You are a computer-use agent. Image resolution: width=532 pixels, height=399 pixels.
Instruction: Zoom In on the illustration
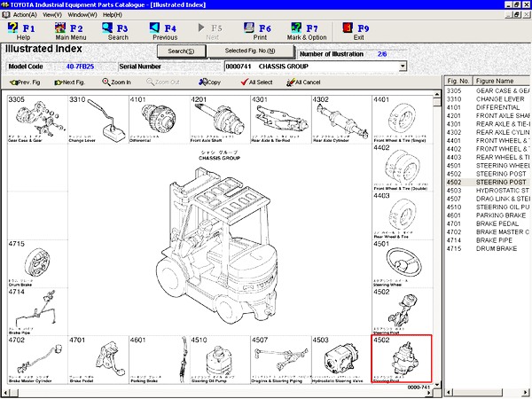[116, 82]
